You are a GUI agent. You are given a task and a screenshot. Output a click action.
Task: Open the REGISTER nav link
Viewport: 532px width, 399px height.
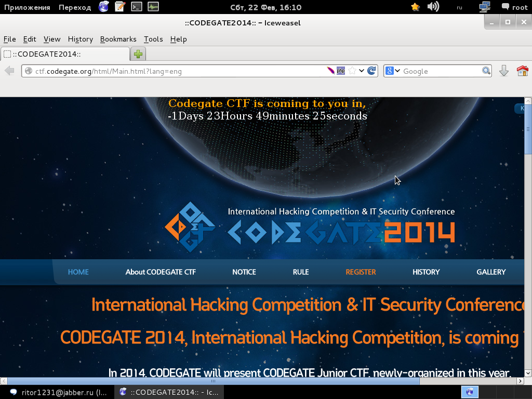(361, 272)
